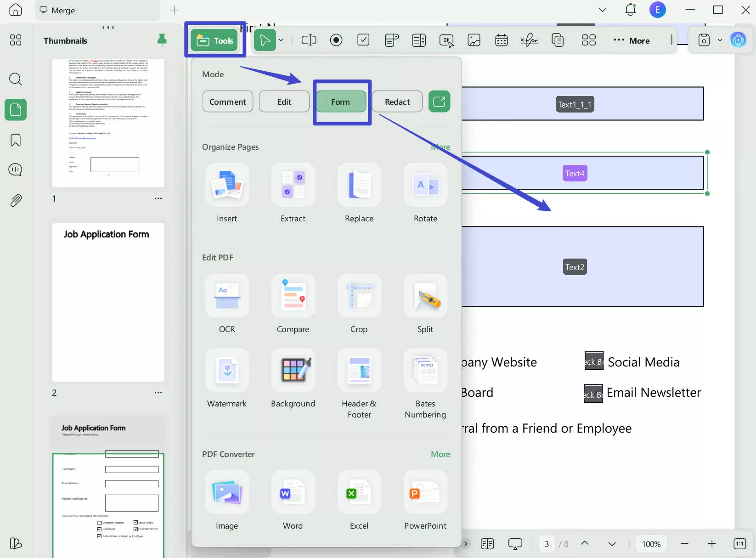This screenshot has height=558, width=756.
Task: Open the save options dropdown
Action: (x=719, y=40)
